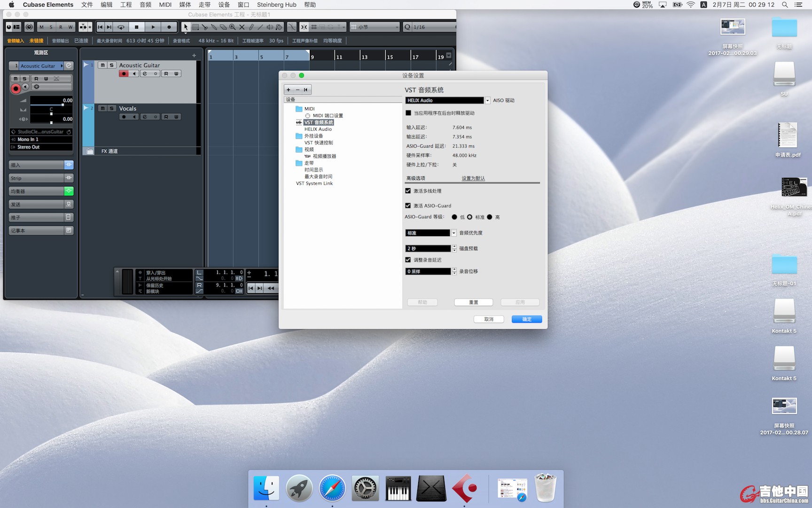The image size is (812, 508).
Task: Click the 确定 button
Action: click(526, 319)
